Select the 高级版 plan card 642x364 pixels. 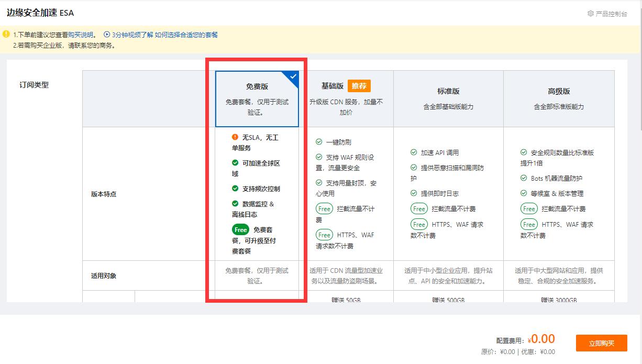[558, 98]
